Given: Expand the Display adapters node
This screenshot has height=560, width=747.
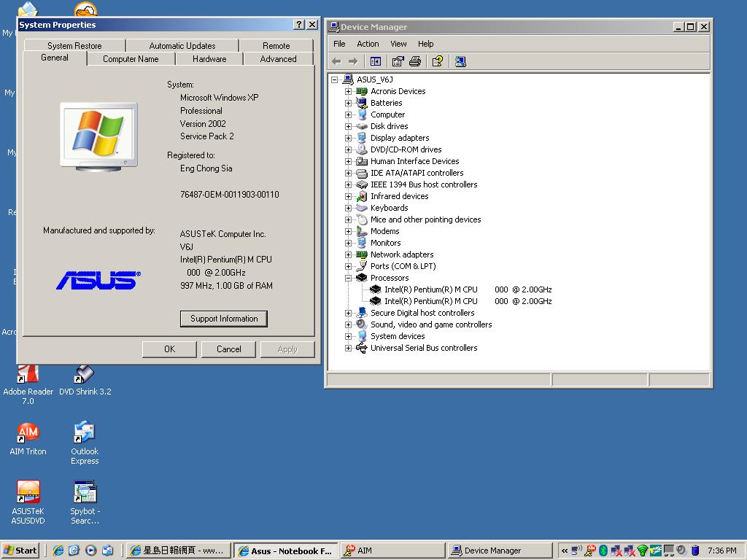Looking at the screenshot, I should click(x=348, y=138).
